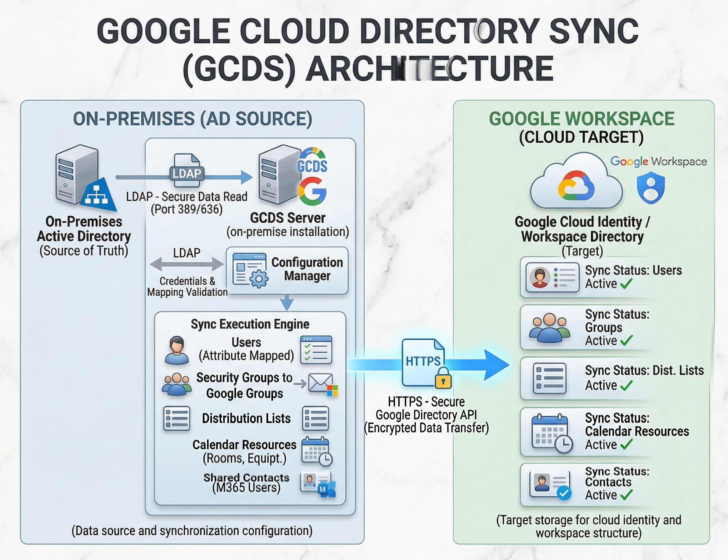Click the 'Distribution Lists' label
The width and height of the screenshot is (728, 560).
[x=246, y=418]
